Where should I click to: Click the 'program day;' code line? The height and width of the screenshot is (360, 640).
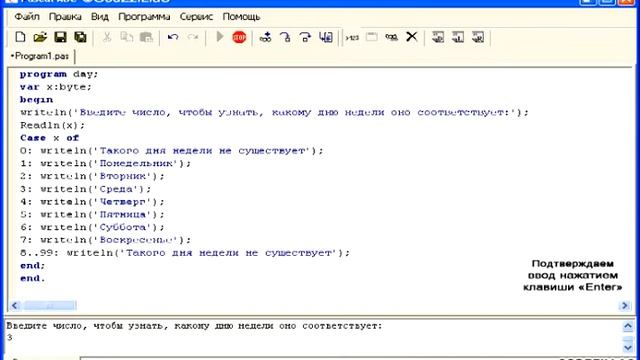coord(59,74)
